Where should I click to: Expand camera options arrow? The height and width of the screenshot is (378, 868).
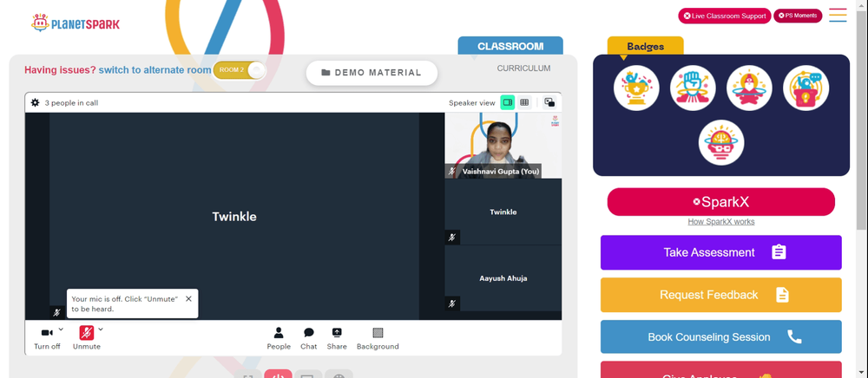pyautogui.click(x=61, y=329)
